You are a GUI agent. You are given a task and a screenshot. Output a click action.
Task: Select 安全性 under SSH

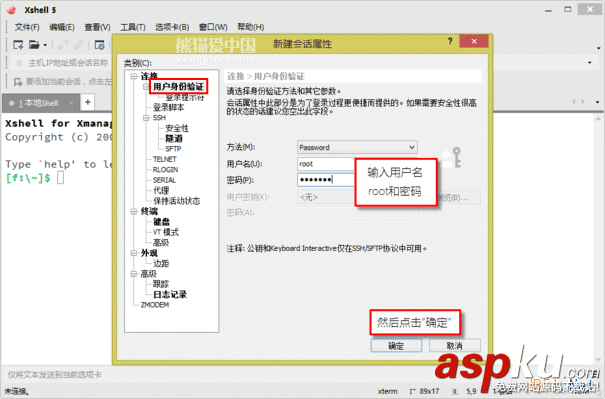[x=177, y=128]
